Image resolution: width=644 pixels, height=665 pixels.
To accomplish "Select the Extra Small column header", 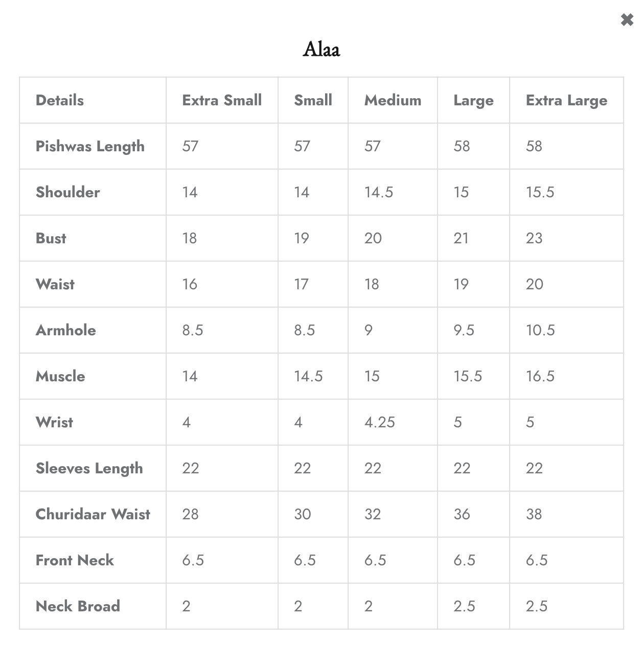I will [222, 100].
